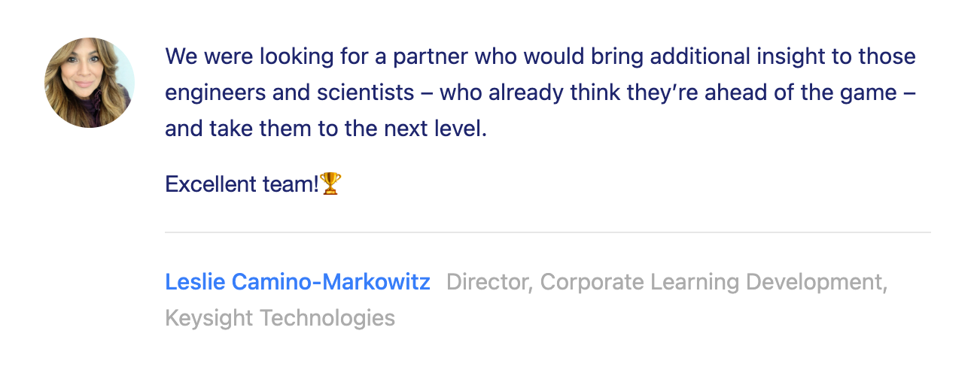Click the line and take them to the next level
Image resolution: width=980 pixels, height=379 pixels.
(327, 129)
